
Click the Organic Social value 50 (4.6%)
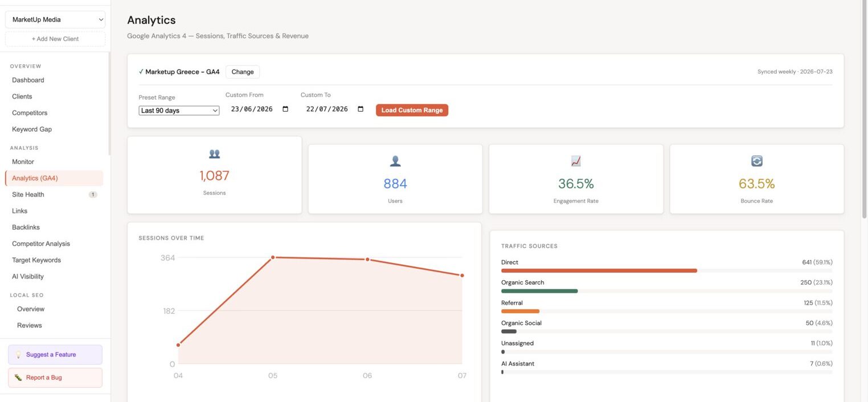(x=819, y=323)
